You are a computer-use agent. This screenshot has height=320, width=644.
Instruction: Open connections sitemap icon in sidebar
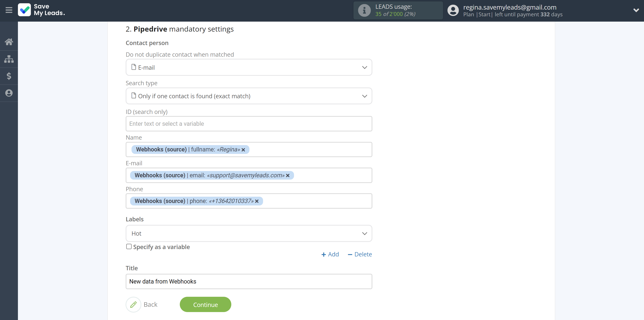[x=9, y=59]
